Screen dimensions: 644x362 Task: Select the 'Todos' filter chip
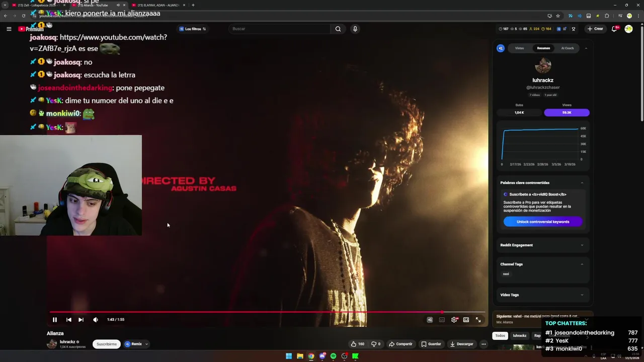pos(500,335)
